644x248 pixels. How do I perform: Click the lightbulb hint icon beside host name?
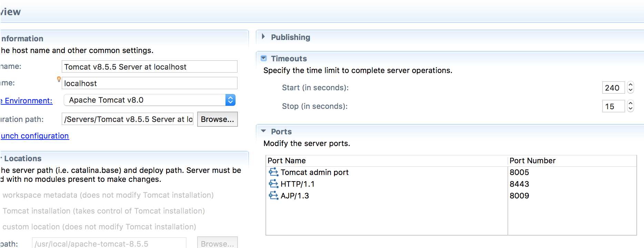(x=59, y=79)
